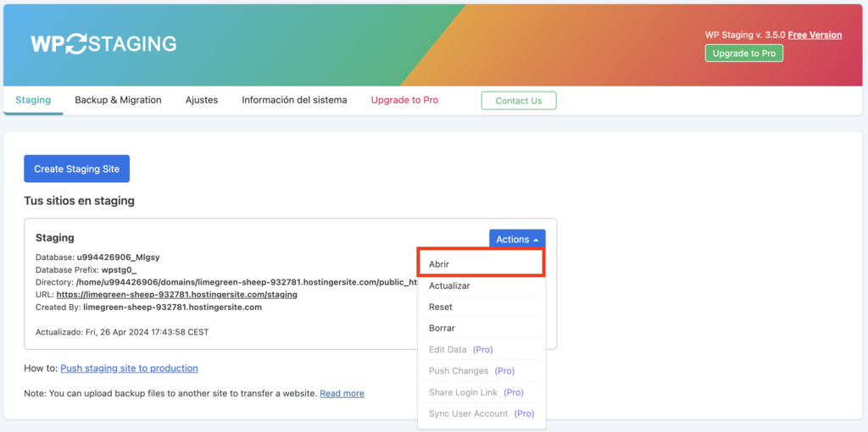Go to the Ajustes tab

(x=202, y=100)
